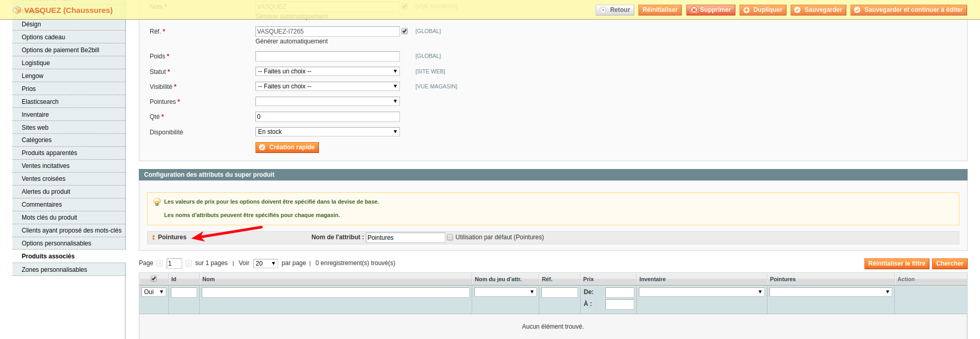This screenshot has width=980, height=339.
Task: Click the Création rapide button
Action: point(287,148)
